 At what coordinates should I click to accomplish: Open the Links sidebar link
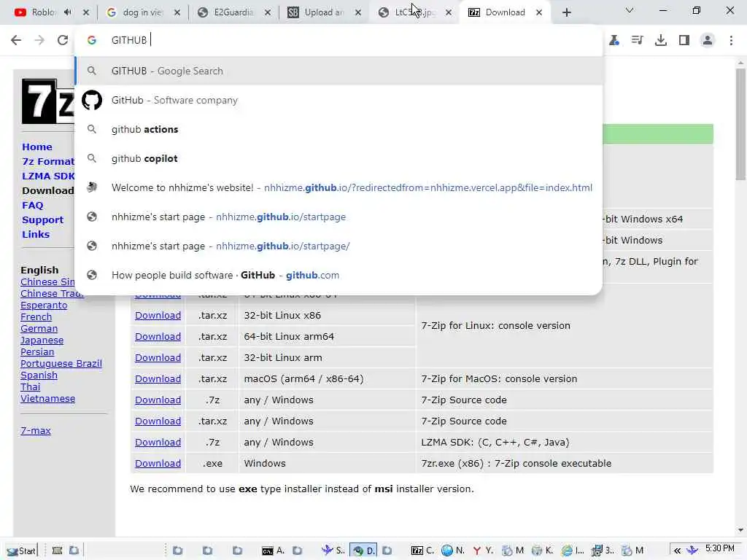(x=36, y=234)
